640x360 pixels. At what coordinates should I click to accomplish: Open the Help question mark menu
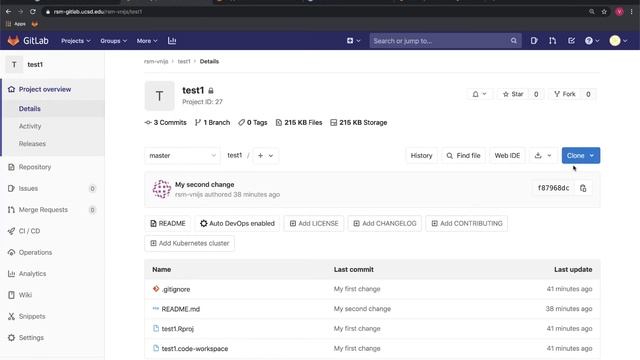click(592, 41)
